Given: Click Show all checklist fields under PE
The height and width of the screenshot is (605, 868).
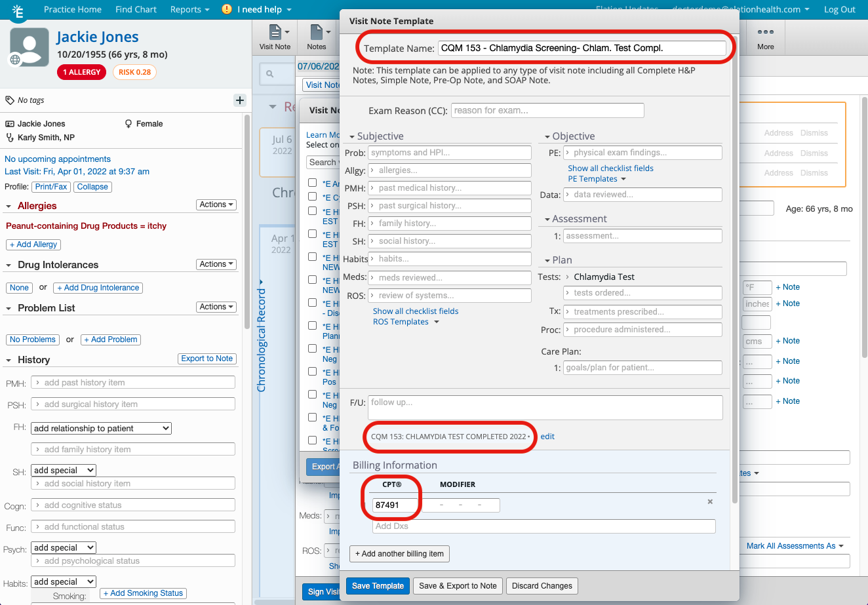Looking at the screenshot, I should (610, 168).
